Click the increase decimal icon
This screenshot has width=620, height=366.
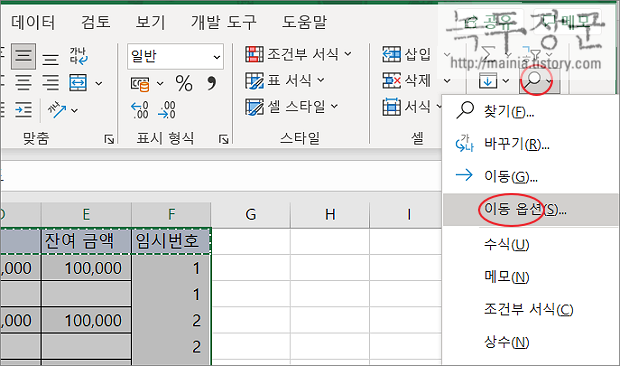140,110
